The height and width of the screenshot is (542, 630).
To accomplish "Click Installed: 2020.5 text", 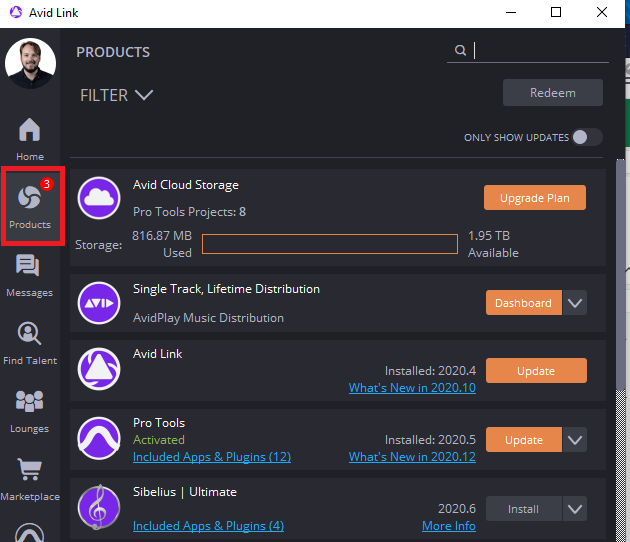I will click(x=430, y=440).
